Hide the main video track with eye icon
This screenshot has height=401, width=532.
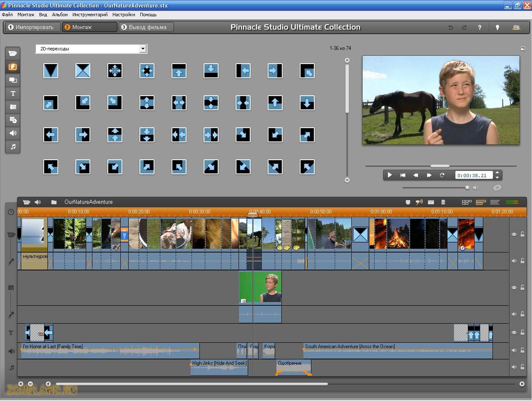[514, 234]
